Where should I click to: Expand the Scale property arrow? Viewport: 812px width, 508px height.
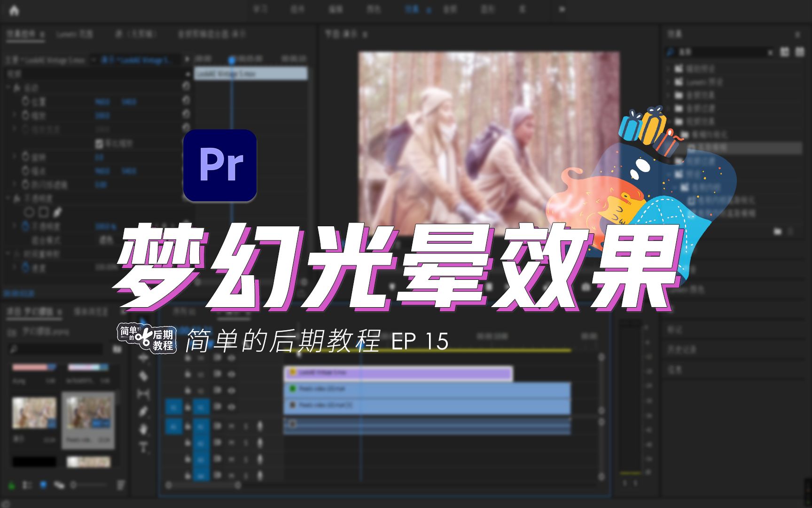click(x=15, y=115)
